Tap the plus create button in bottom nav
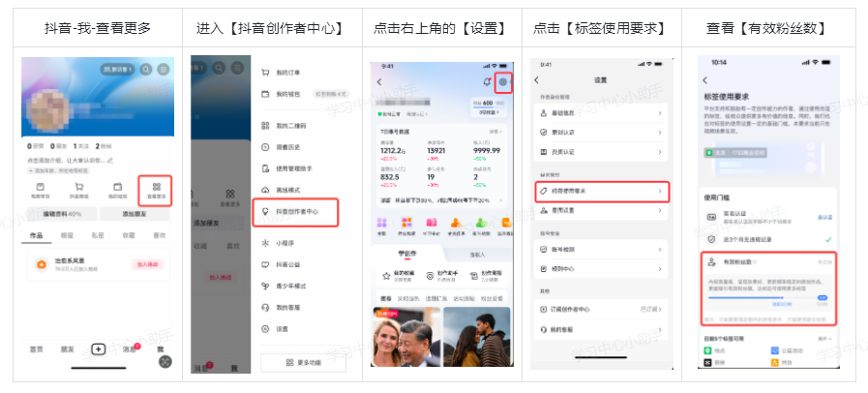This screenshot has width=868, height=393. 98,349
